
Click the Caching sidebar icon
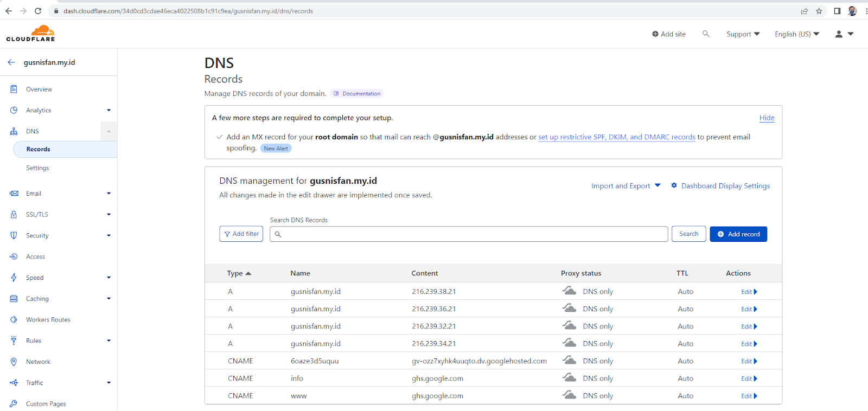click(14, 299)
